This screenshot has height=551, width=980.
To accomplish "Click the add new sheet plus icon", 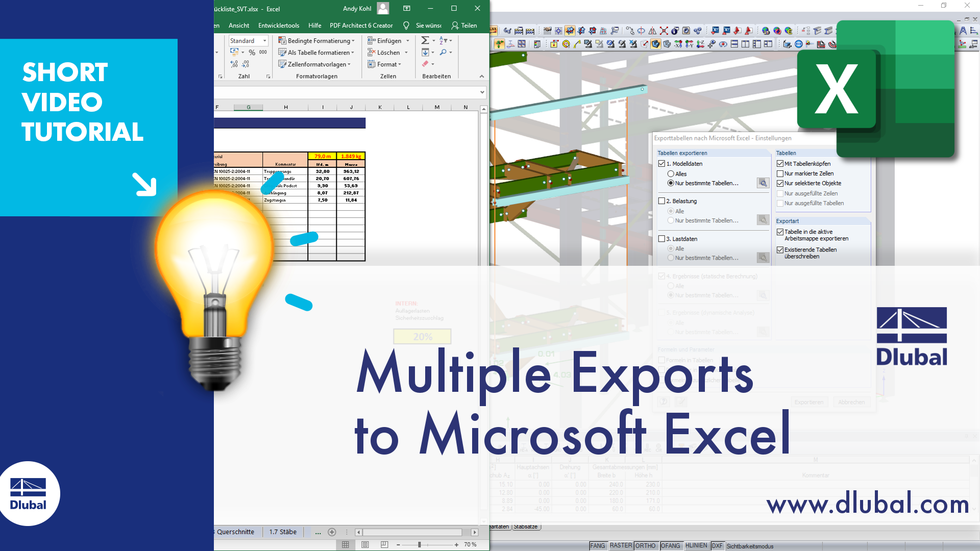I will (x=332, y=532).
